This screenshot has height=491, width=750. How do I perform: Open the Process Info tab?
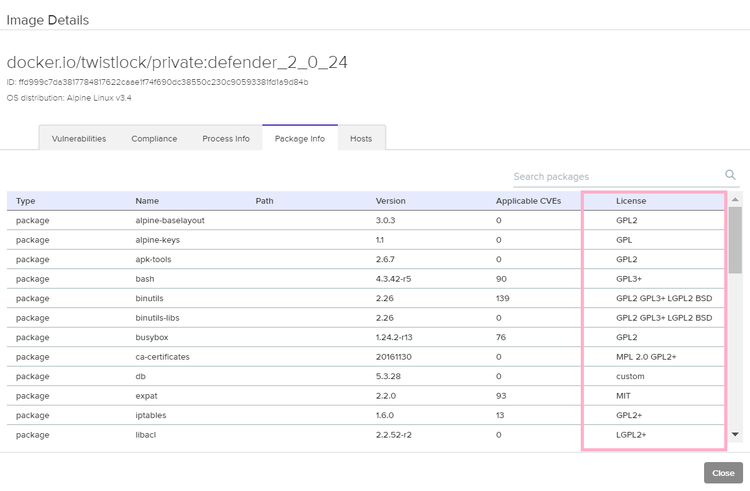coord(226,139)
